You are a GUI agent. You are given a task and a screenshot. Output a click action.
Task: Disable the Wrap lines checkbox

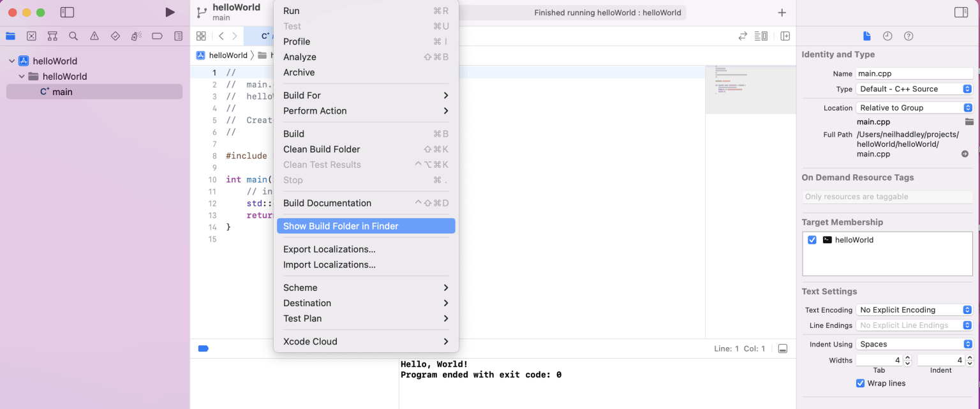(x=861, y=383)
